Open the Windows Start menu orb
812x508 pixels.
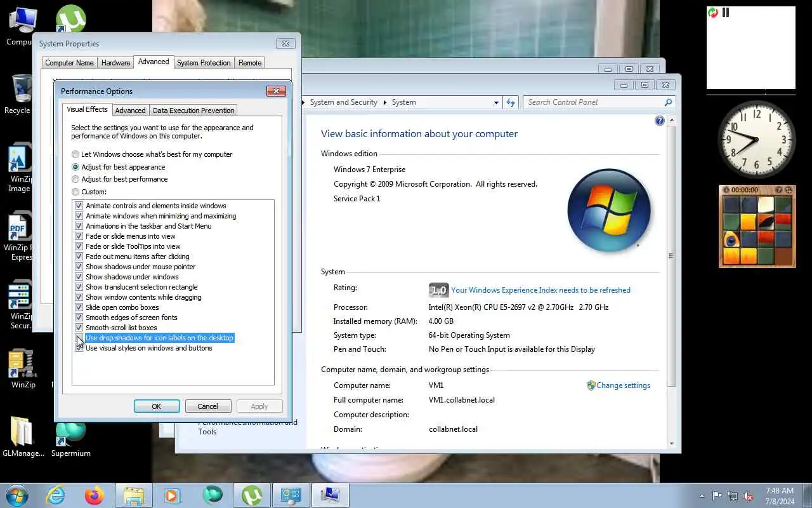point(17,495)
